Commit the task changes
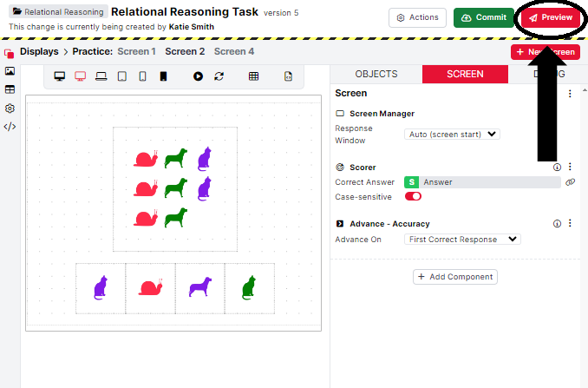Viewport: 588px width, 388px height. pos(482,17)
